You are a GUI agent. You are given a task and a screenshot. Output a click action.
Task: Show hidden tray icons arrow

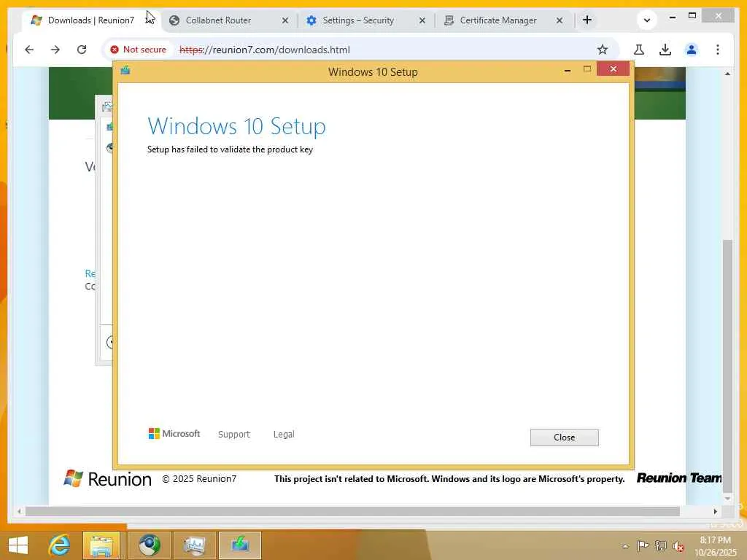click(625, 546)
